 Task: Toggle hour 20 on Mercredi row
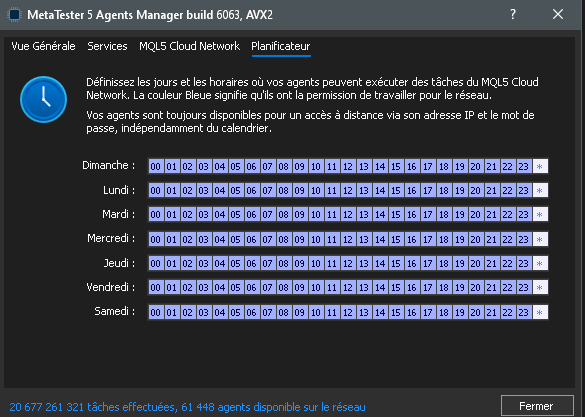tap(476, 239)
